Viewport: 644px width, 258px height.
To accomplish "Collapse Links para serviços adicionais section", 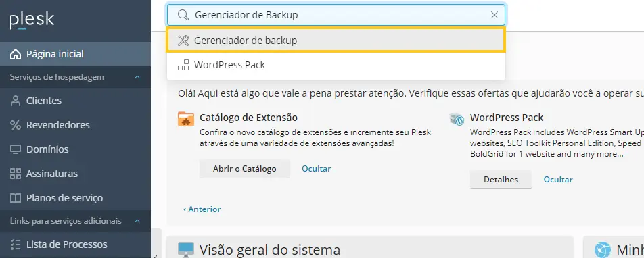I will point(137,221).
